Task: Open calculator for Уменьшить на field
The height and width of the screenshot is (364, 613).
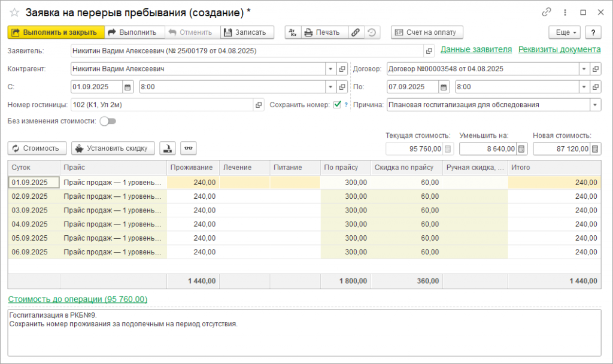Action: pyautogui.click(x=521, y=149)
